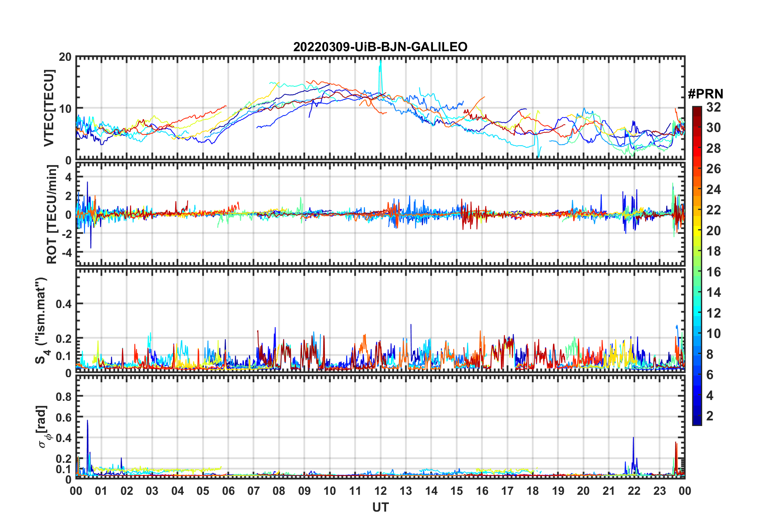Viewport: 761px width, 532px height.
Task: Select colorbar tick label 12
Action: pos(713,313)
